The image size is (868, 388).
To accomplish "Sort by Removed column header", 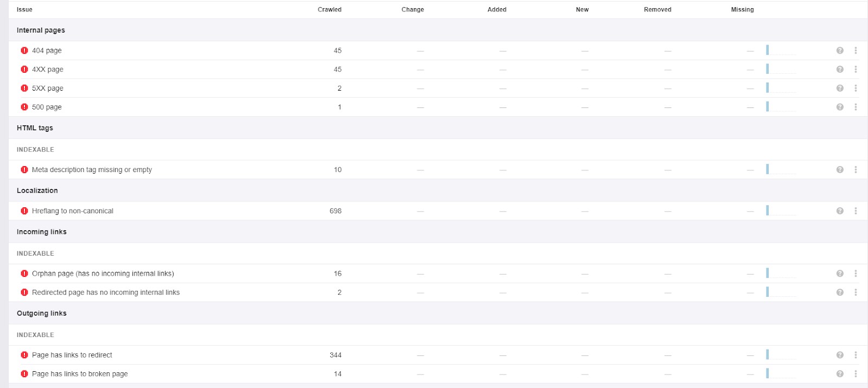I will pos(658,10).
